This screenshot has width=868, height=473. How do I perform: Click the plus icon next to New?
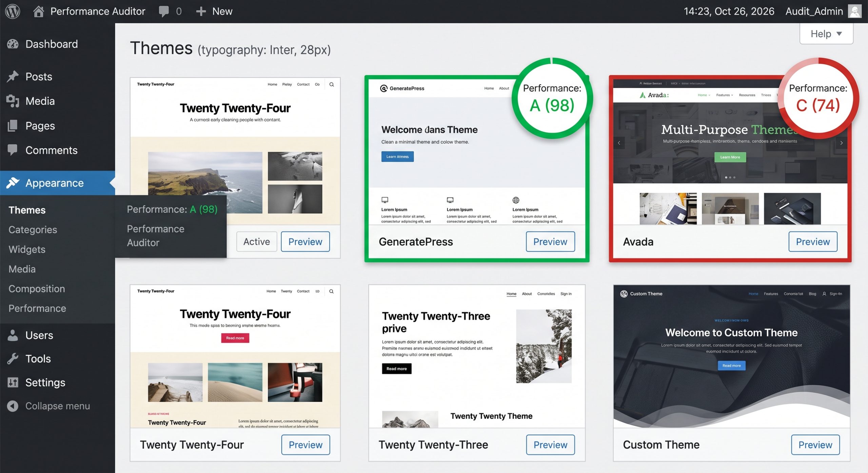click(x=201, y=11)
